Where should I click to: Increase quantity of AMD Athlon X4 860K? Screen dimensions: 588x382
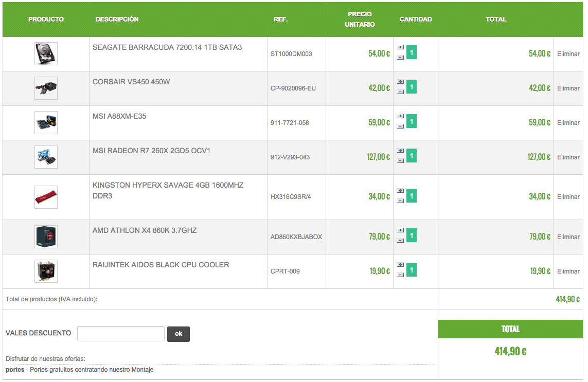coord(400,230)
